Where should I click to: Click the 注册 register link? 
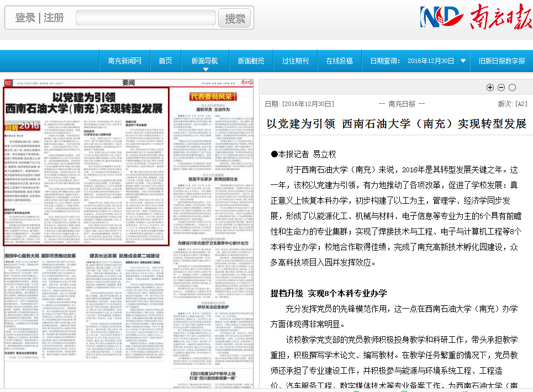click(x=54, y=18)
